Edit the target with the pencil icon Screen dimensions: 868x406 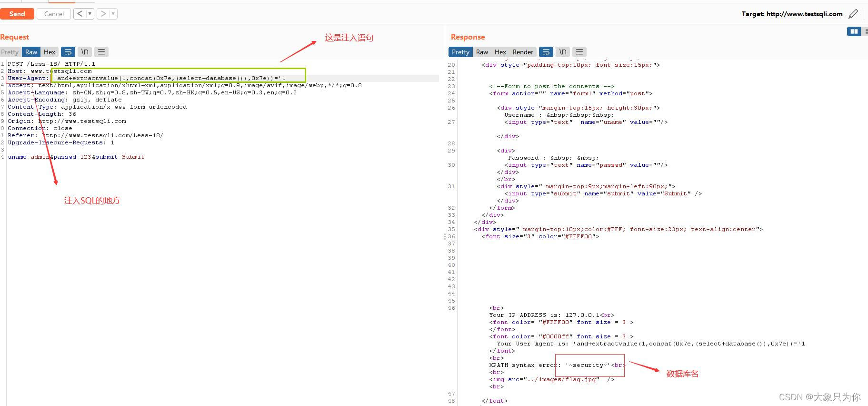click(x=853, y=14)
